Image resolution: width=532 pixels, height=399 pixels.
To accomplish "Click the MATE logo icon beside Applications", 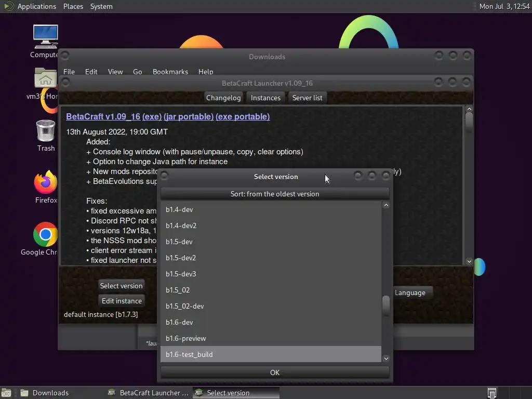I will coord(8,6).
